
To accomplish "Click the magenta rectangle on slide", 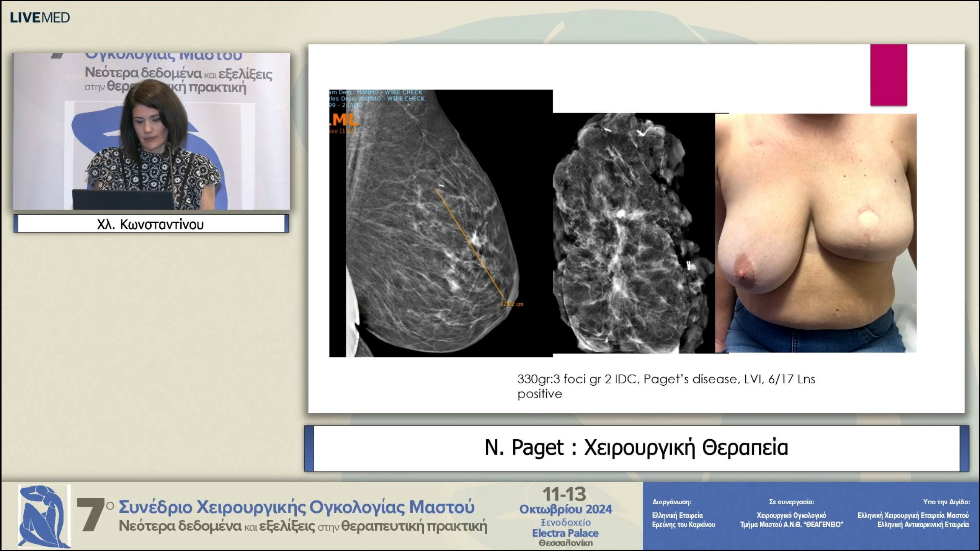I will pos(888,75).
